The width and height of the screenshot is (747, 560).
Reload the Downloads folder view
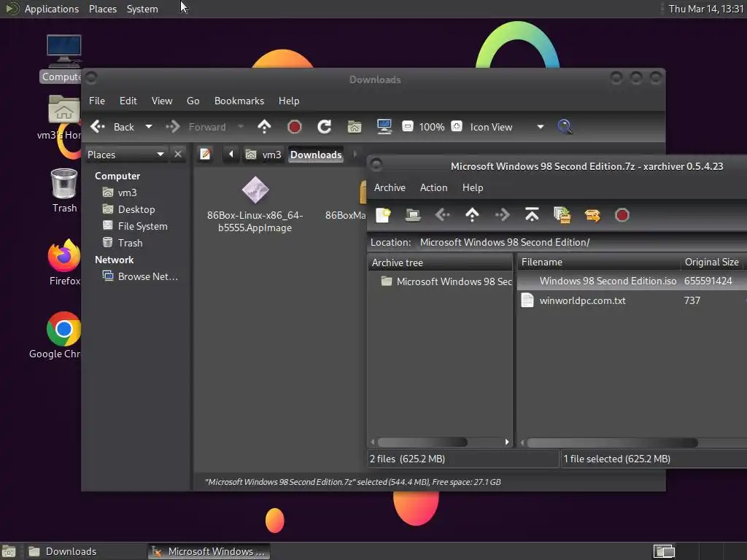tap(325, 127)
